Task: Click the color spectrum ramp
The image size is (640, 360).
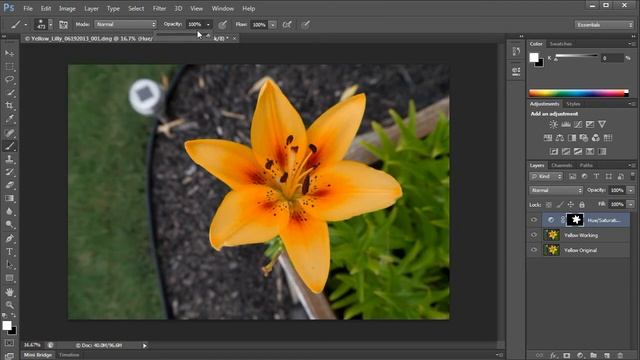Action: click(x=578, y=93)
